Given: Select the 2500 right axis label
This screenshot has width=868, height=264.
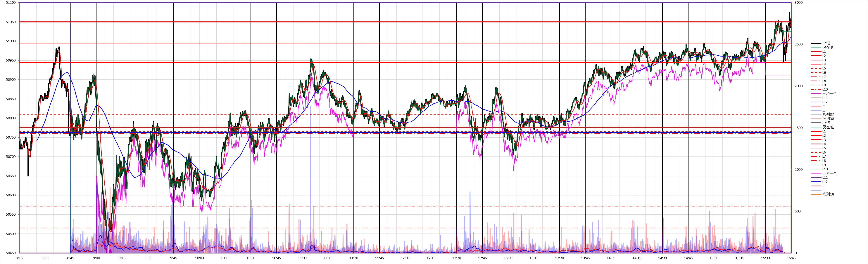Looking at the screenshot, I should (x=799, y=44).
